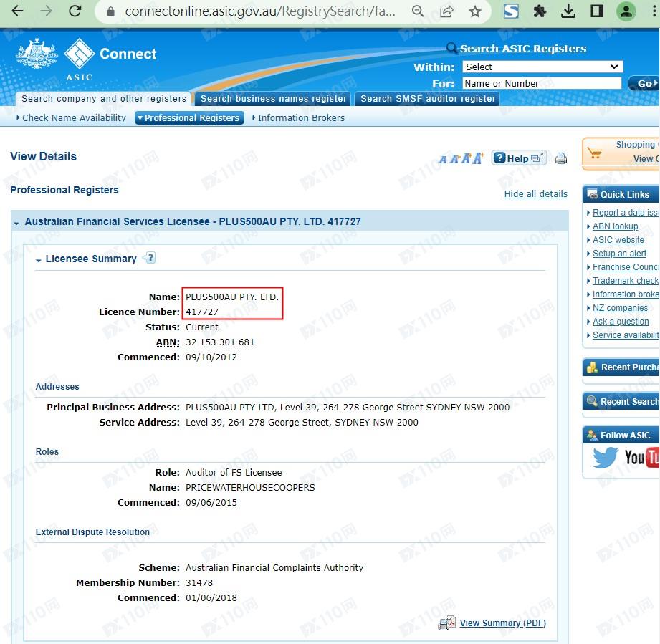Click the membership number 31478
This screenshot has width=660, height=644.
199,582
